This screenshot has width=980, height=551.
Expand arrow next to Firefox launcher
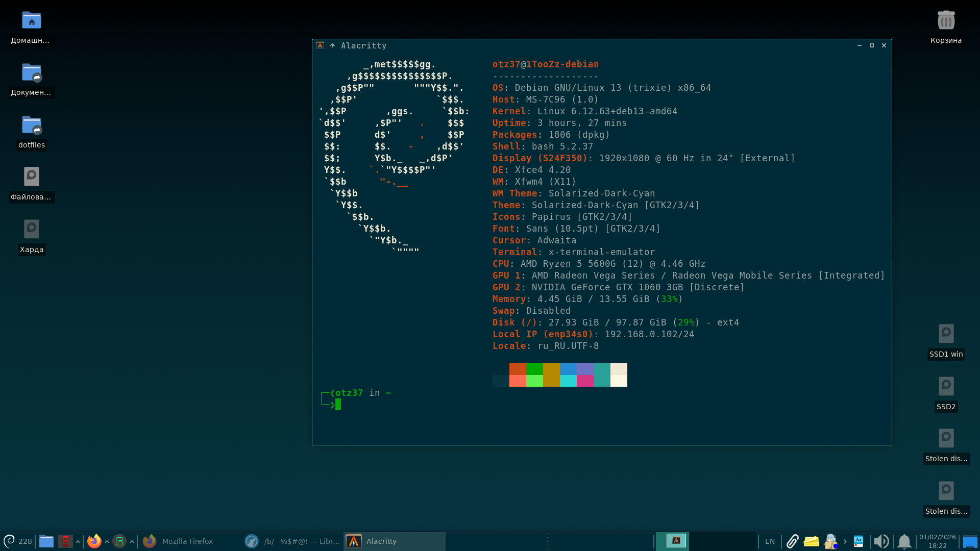pyautogui.click(x=107, y=541)
